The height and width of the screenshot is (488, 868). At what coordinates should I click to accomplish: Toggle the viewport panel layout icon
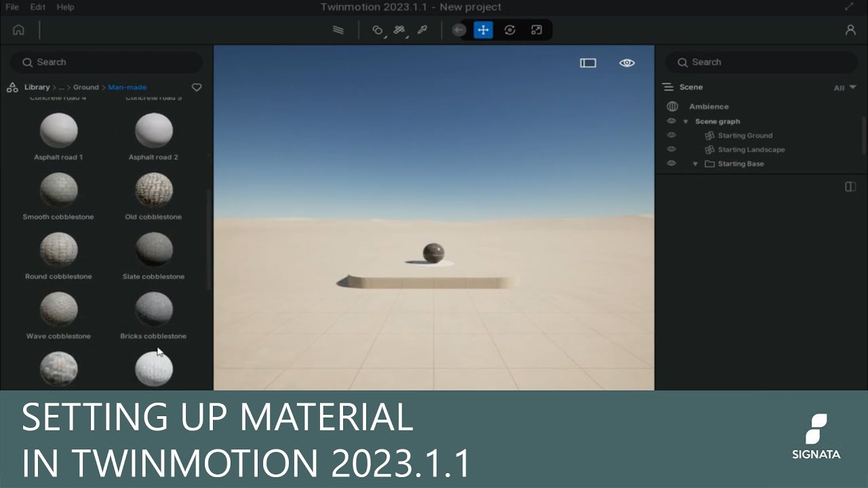588,63
